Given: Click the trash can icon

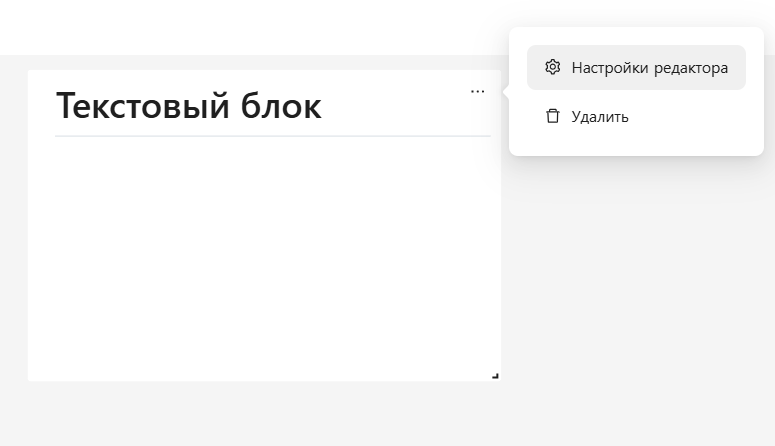Looking at the screenshot, I should [x=552, y=116].
